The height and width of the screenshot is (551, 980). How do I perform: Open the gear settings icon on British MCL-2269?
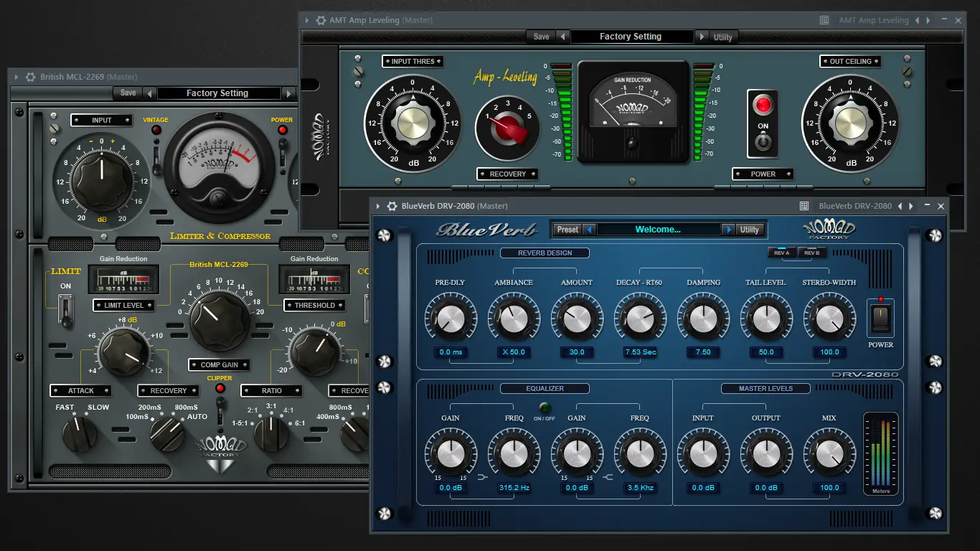coord(29,77)
